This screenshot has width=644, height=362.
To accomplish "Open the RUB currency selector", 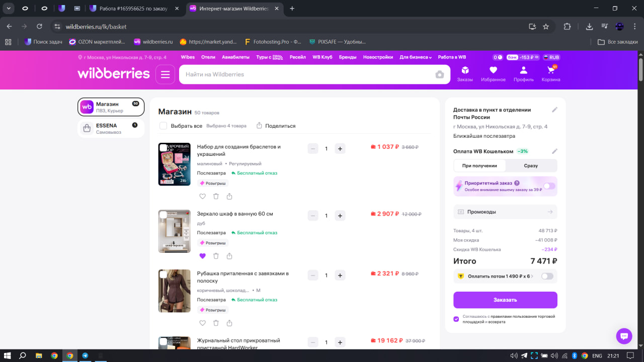I will (x=551, y=57).
